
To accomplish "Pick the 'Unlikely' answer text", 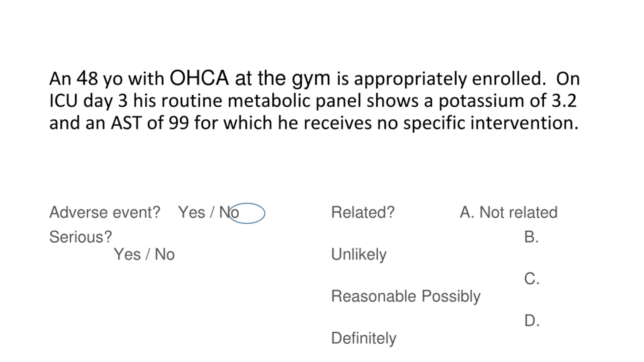I will tap(359, 254).
